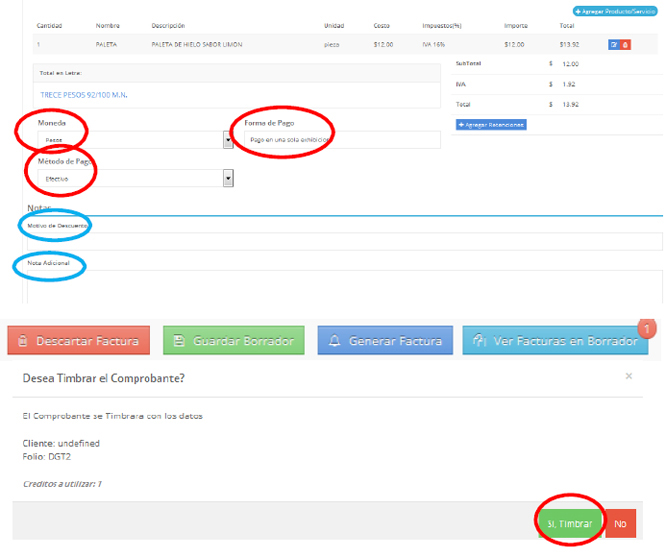
Task: Click the Cantidad column header
Action: point(49,26)
